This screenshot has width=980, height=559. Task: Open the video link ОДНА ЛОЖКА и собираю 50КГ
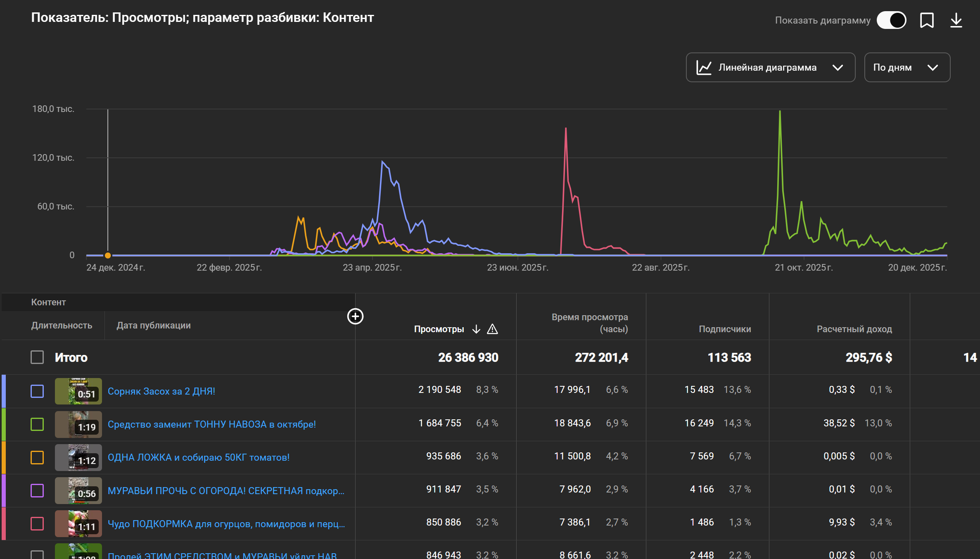pyautogui.click(x=198, y=457)
